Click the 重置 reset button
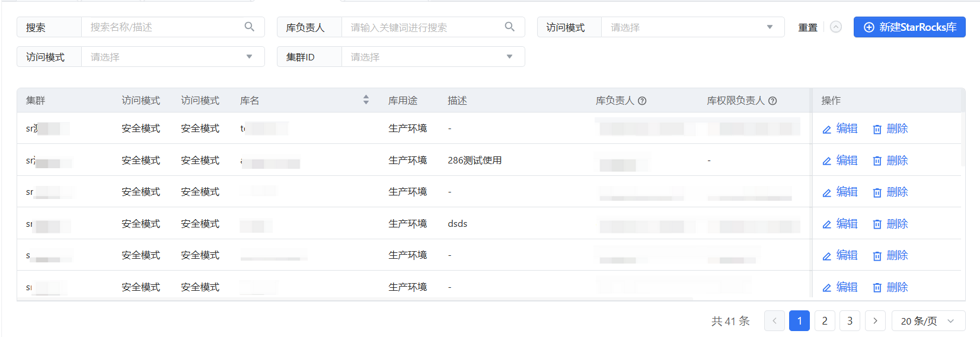 (807, 27)
